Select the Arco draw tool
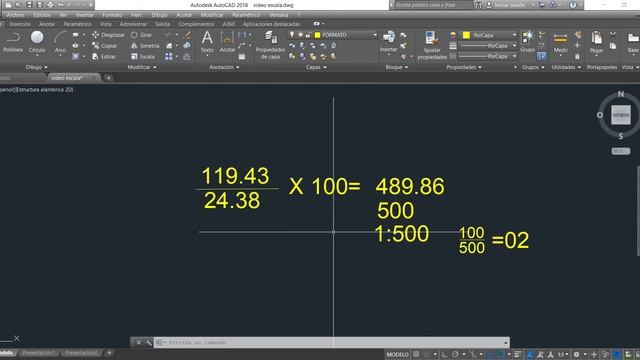Viewport: 640px width, 360px height. click(60, 42)
